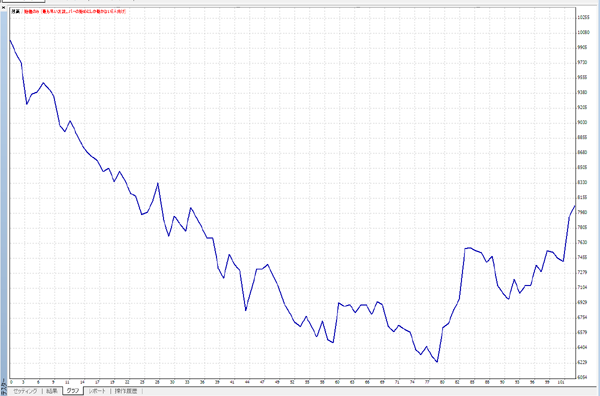The height and width of the screenshot is (396, 600).
Task: Open the セッティング tab
Action: pyautogui.click(x=25, y=391)
